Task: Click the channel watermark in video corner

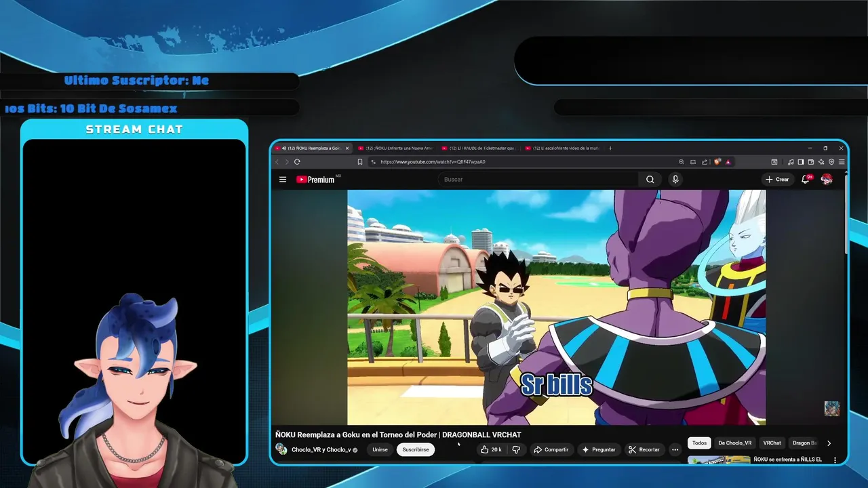Action: coord(831,408)
